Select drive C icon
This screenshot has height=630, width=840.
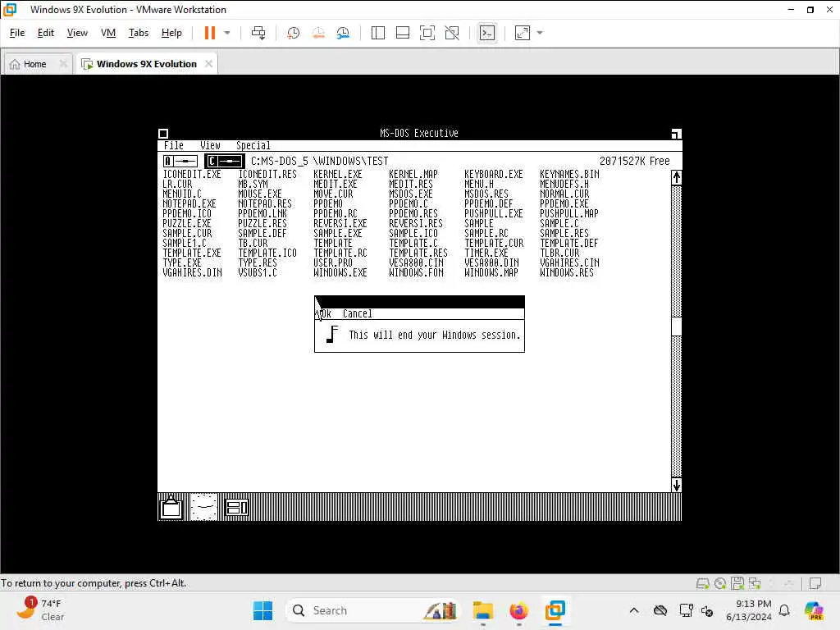tap(225, 161)
